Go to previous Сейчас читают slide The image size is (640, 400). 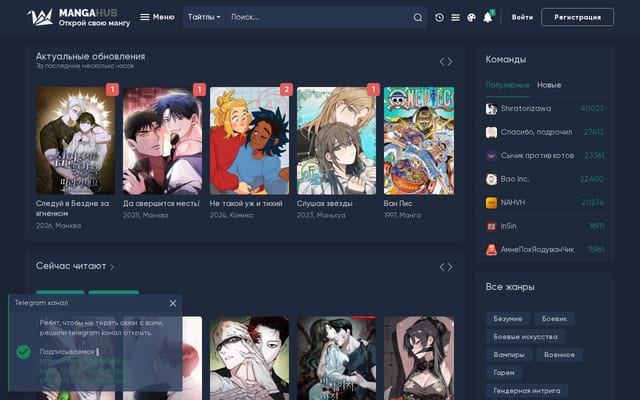[442, 267]
